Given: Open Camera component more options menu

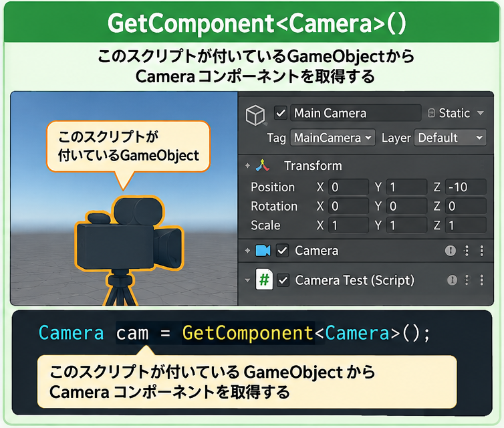Looking at the screenshot, I should click(x=481, y=251).
